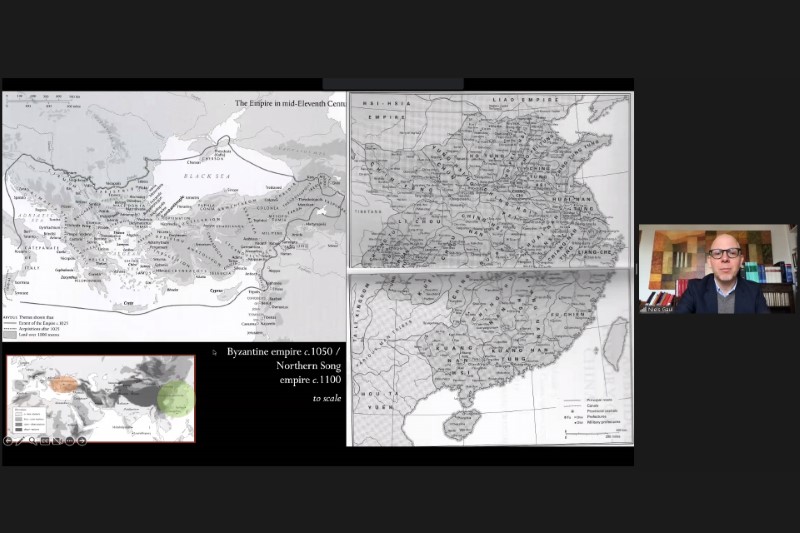
Task: Click the divider handle beside shared screen
Action: [x=636, y=270]
